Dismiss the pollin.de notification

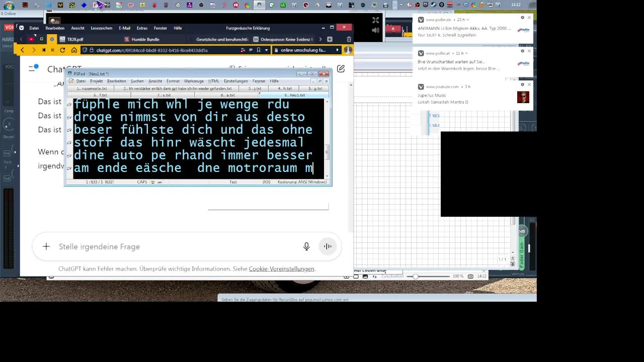point(529,18)
